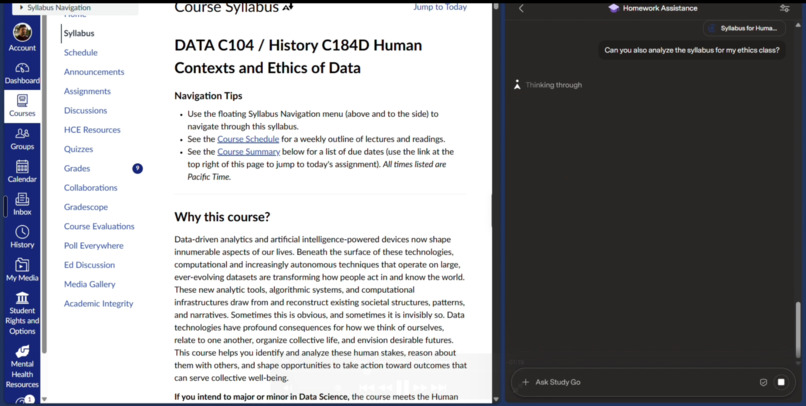Stop the response with the square button

[781, 382]
